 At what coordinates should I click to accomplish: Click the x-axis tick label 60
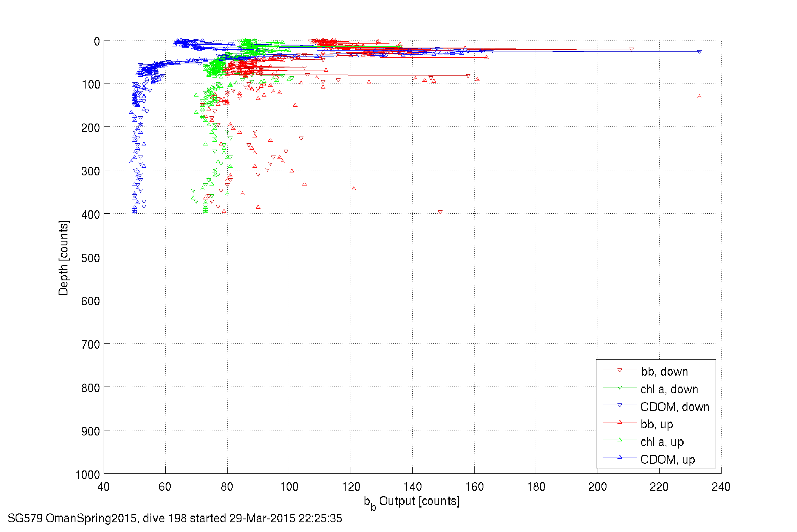pos(165,487)
